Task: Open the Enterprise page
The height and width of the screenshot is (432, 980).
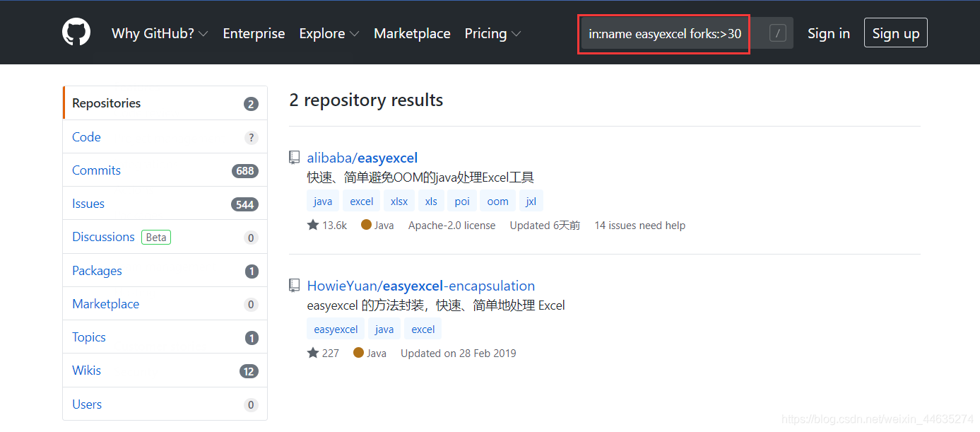Action: point(254,33)
